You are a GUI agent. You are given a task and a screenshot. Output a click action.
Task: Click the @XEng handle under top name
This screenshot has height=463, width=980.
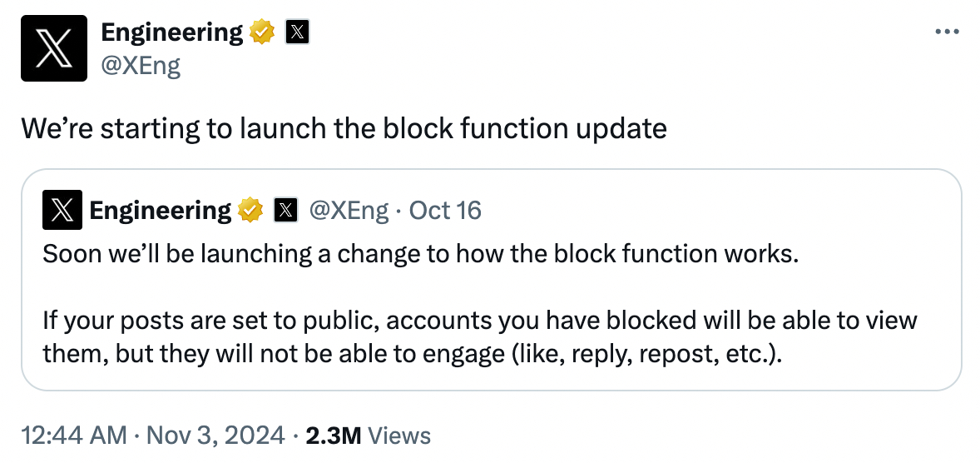[x=141, y=65]
